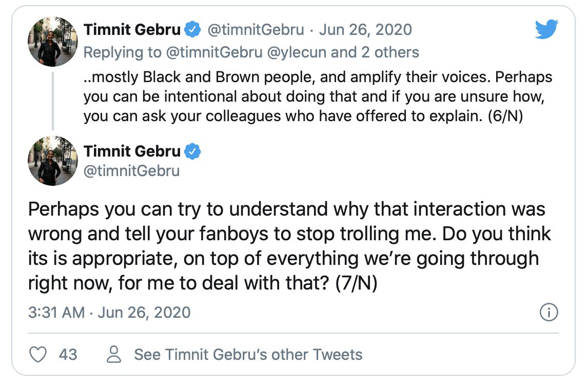Open the "3:31 AM · Jun 26, 2020" timestamp
This screenshot has height=384, width=588.
[x=109, y=312]
